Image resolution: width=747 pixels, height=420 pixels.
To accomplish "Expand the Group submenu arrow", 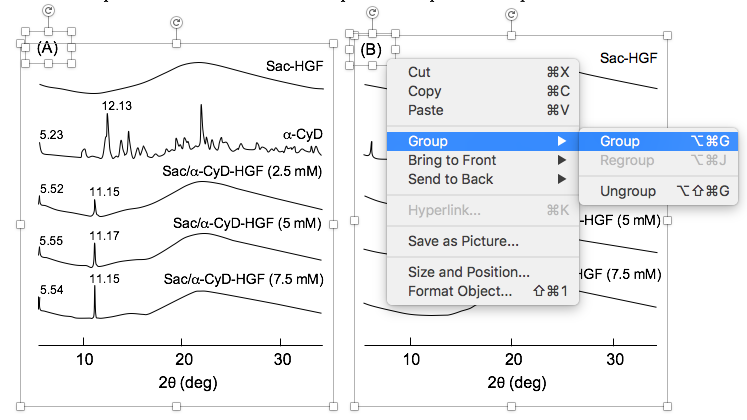I will coord(562,141).
